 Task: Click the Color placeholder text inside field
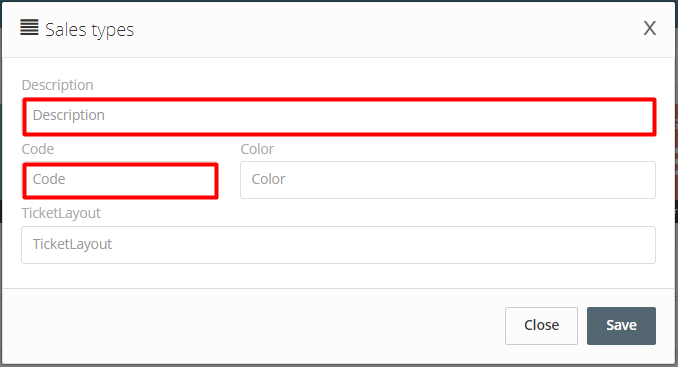coord(269,179)
